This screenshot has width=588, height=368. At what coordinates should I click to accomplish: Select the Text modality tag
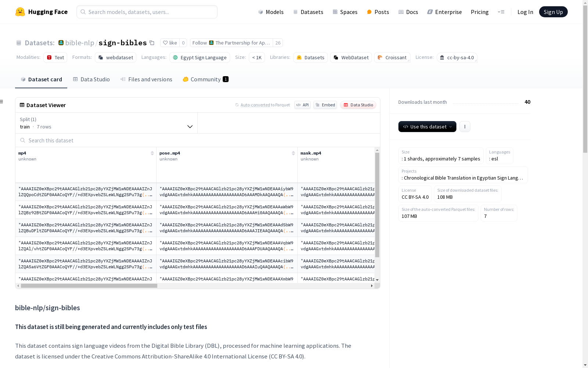[x=55, y=57]
